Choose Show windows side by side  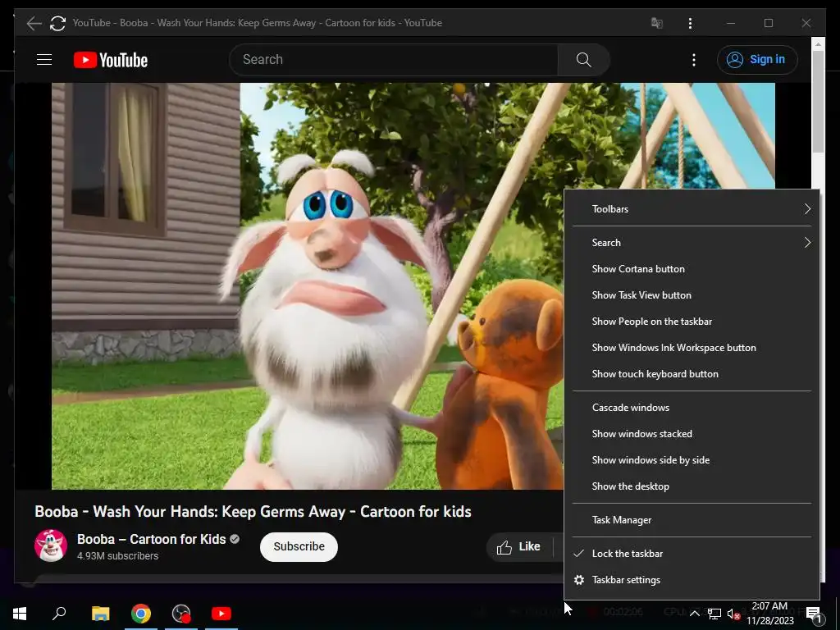pyautogui.click(x=692, y=460)
